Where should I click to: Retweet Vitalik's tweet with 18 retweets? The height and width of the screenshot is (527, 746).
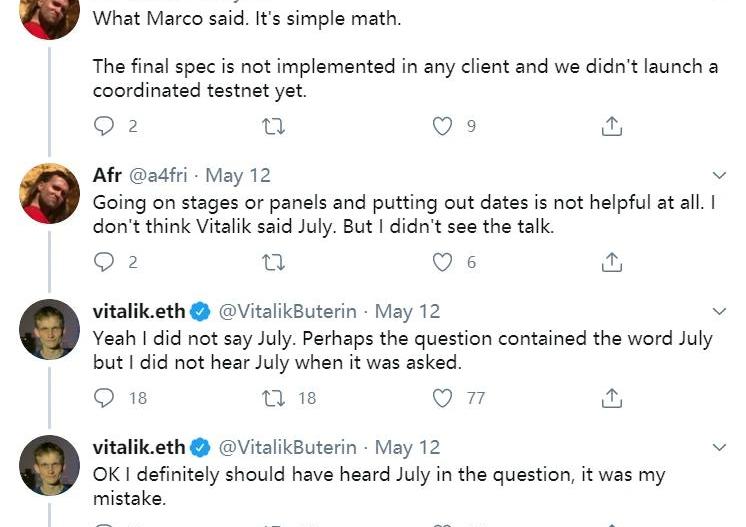point(273,398)
